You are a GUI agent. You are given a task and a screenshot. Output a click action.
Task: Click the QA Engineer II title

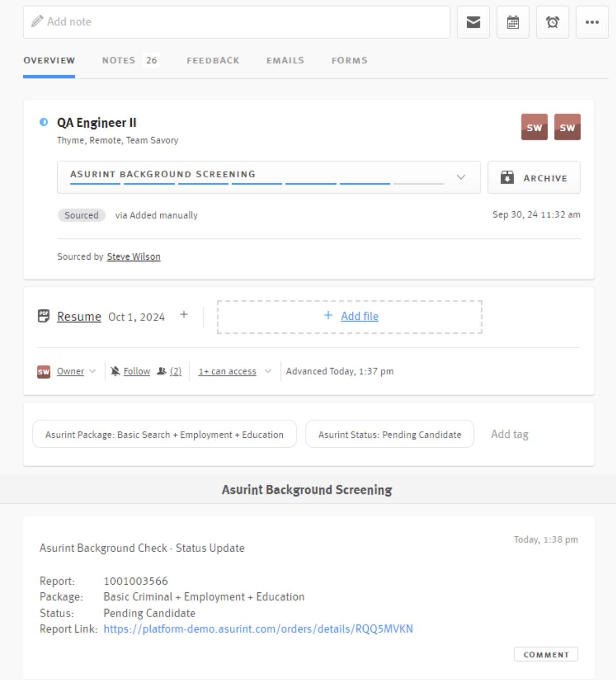[x=97, y=123]
